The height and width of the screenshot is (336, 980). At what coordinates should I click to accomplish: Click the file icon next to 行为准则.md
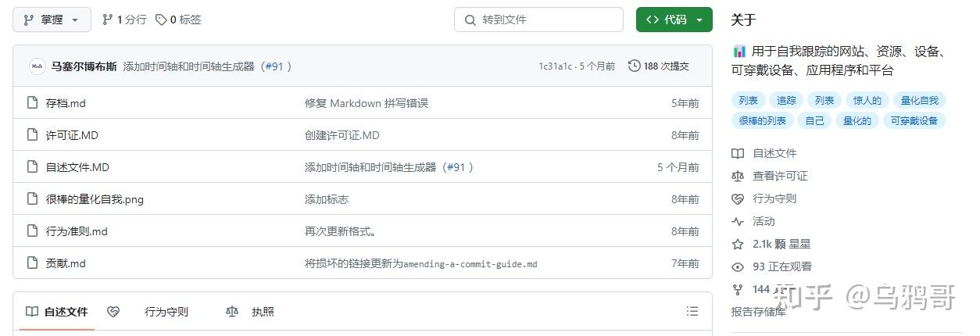(32, 231)
